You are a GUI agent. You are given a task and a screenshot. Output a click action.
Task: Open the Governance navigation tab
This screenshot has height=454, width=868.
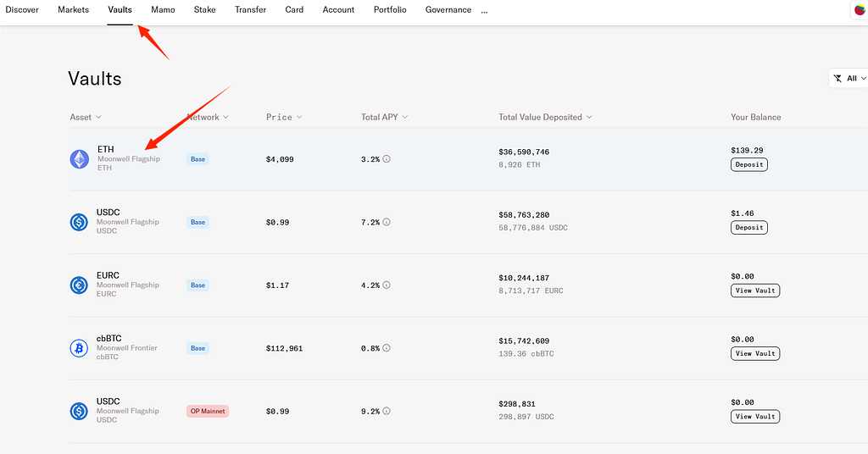coord(448,10)
